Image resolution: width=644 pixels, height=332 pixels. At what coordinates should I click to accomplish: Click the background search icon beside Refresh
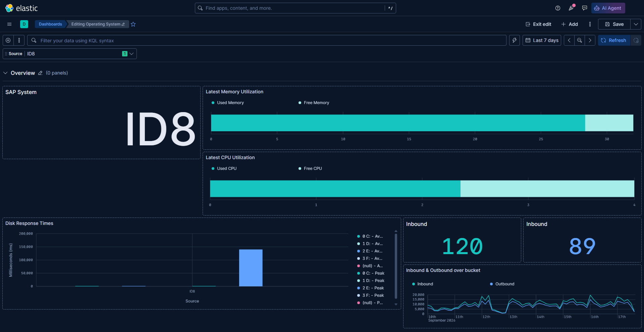coord(636,40)
